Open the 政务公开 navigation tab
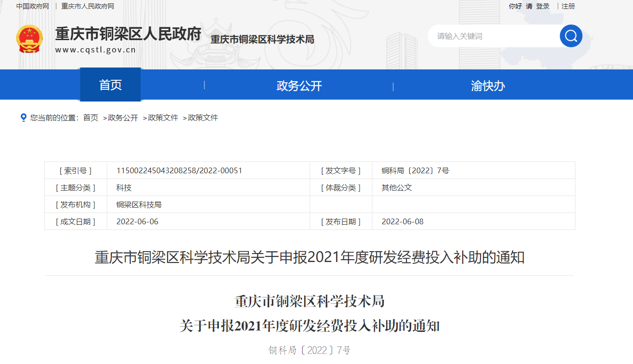This screenshot has width=633, height=364. [299, 85]
